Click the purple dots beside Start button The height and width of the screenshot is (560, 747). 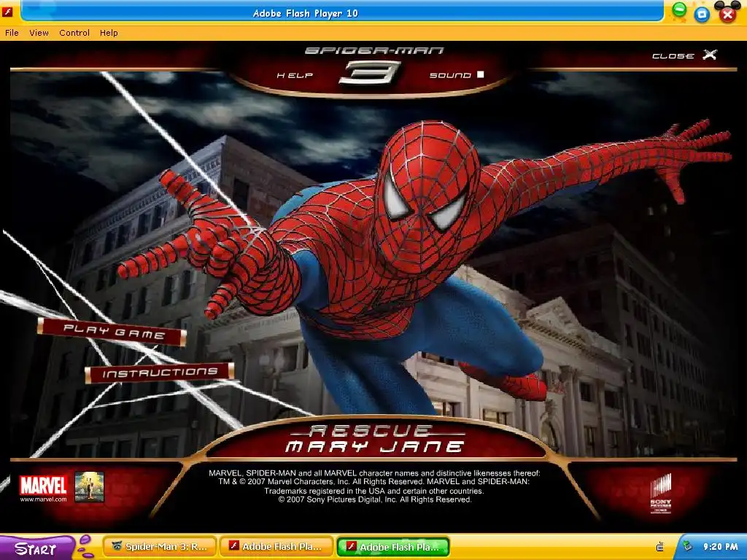tap(85, 545)
